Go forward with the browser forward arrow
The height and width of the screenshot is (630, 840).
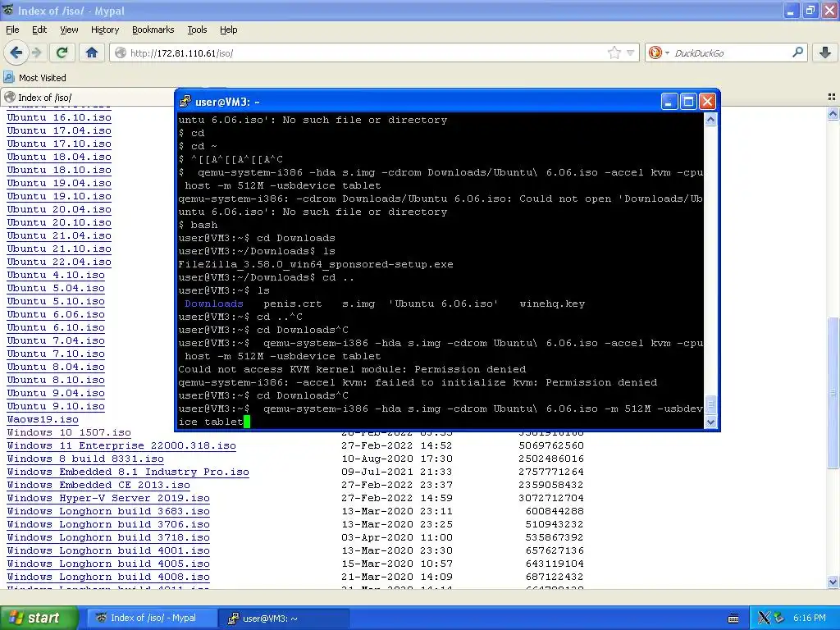click(37, 52)
